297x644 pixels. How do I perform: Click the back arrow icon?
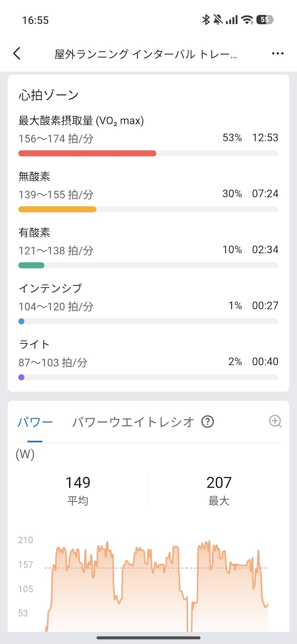coord(17,53)
